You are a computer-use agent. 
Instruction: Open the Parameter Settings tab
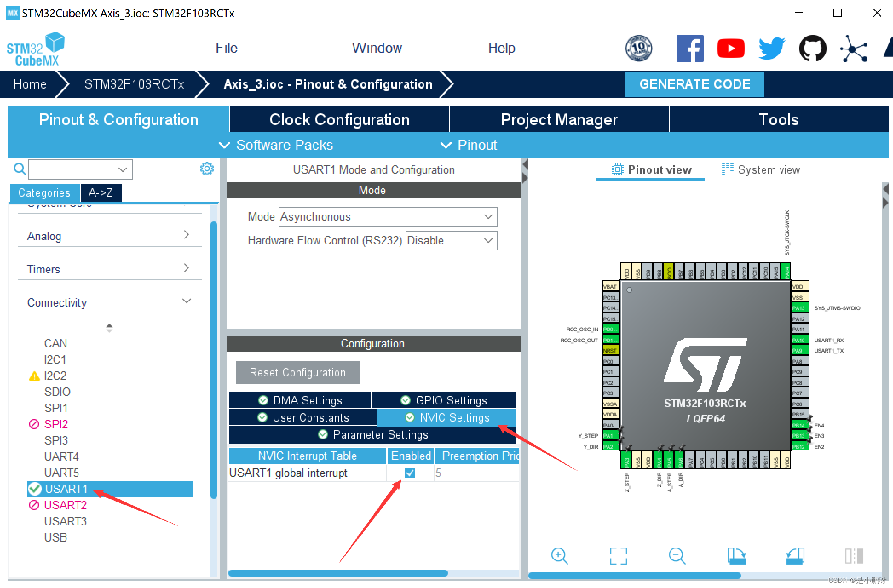pos(373,435)
